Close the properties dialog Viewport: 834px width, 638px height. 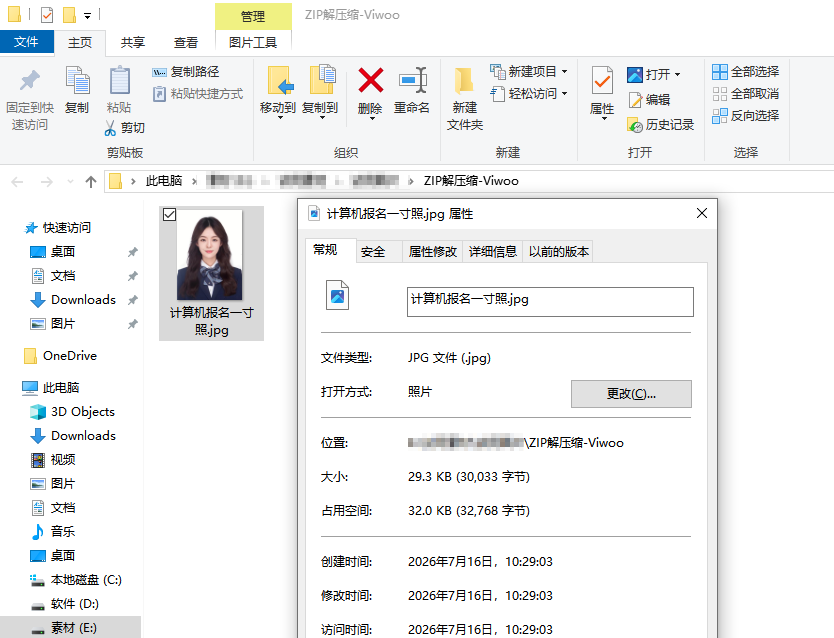point(702,213)
